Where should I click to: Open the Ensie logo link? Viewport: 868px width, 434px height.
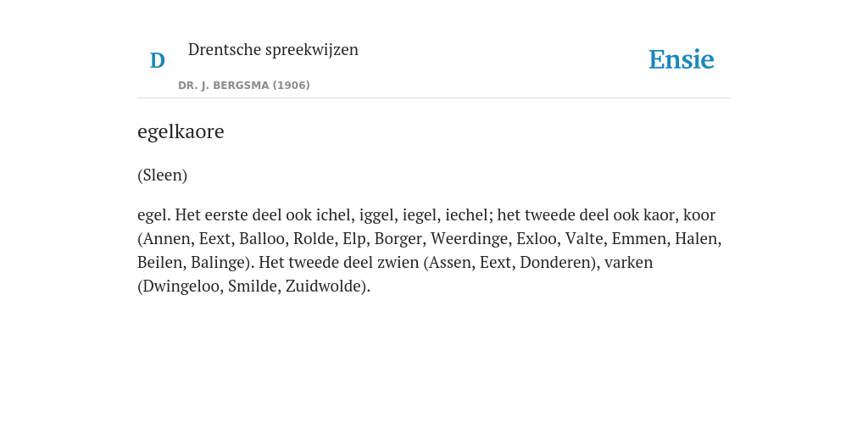click(682, 60)
